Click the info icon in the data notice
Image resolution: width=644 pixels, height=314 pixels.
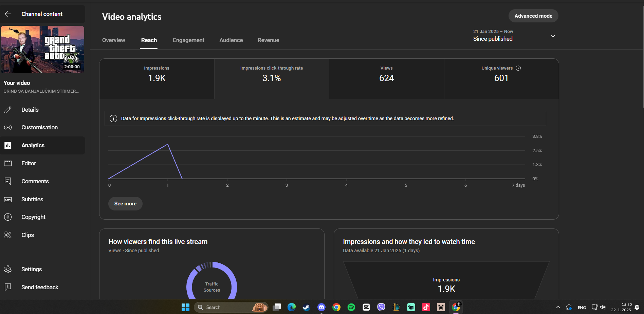click(113, 118)
